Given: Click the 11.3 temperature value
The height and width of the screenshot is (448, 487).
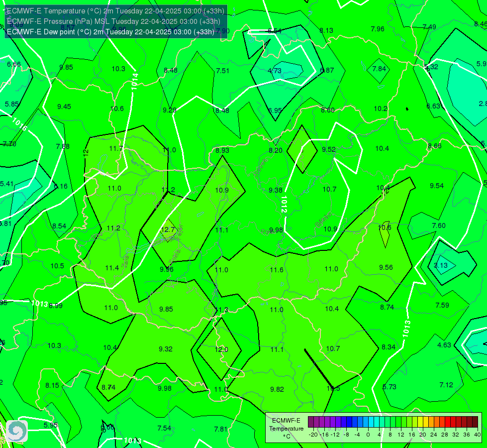Looking at the screenshot, I should coord(223,310).
